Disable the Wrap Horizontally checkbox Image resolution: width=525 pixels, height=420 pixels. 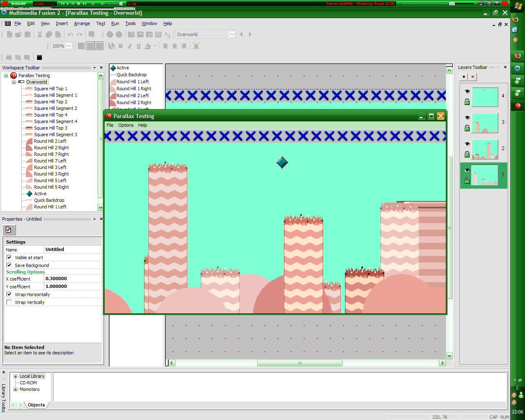[x=9, y=294]
